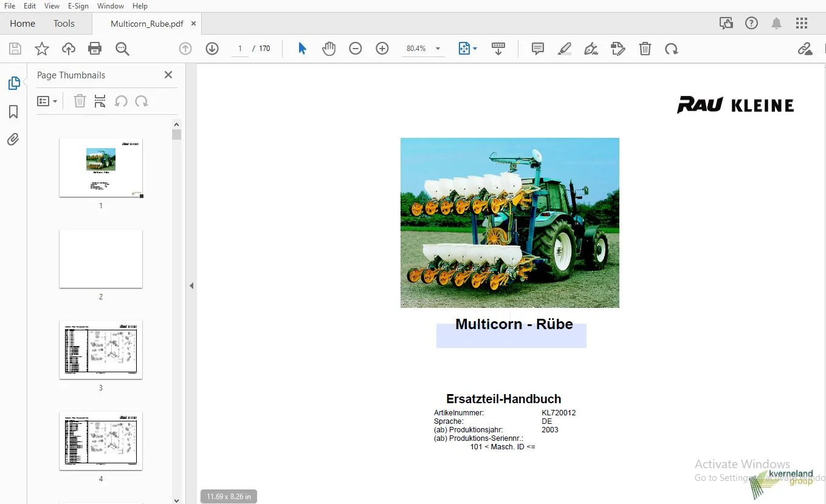Rotate page clockwise in toolbar

[672, 49]
